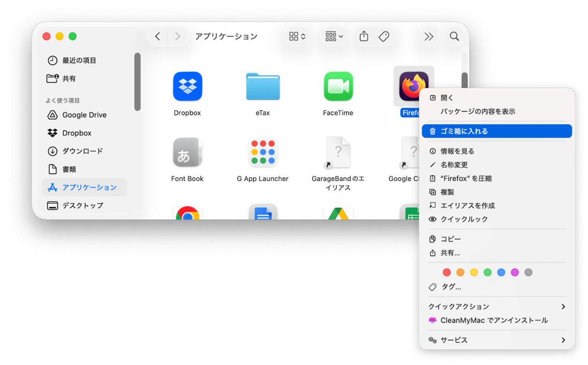This screenshot has height=365, width=588.
Task: Select the Font Book app icon
Action: (187, 152)
